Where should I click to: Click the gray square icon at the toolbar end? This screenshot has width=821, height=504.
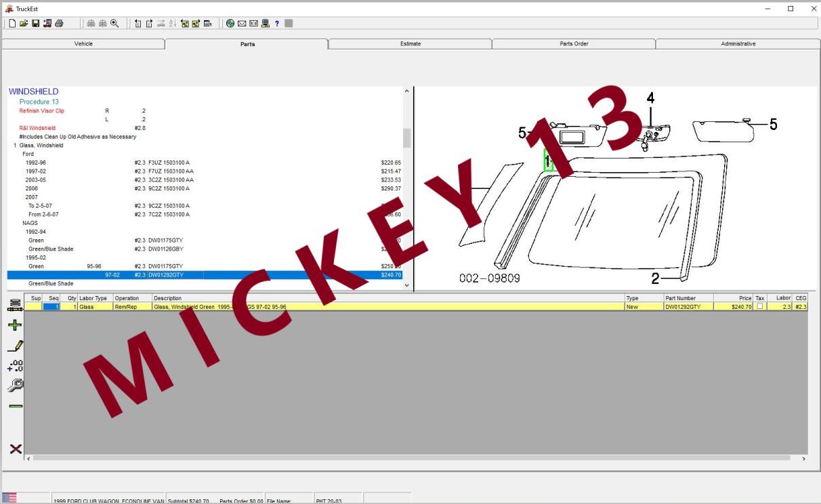289,24
